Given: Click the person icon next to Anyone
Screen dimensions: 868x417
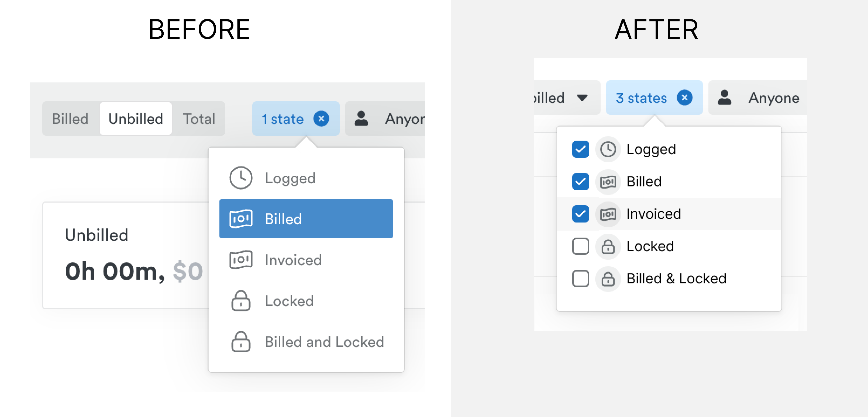Looking at the screenshot, I should pos(724,98).
